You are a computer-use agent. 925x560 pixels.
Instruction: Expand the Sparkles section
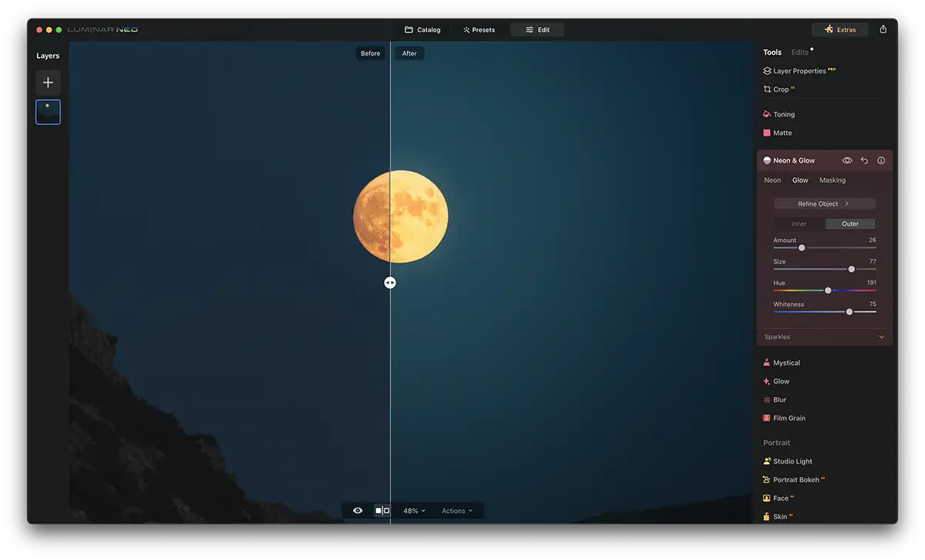[825, 337]
